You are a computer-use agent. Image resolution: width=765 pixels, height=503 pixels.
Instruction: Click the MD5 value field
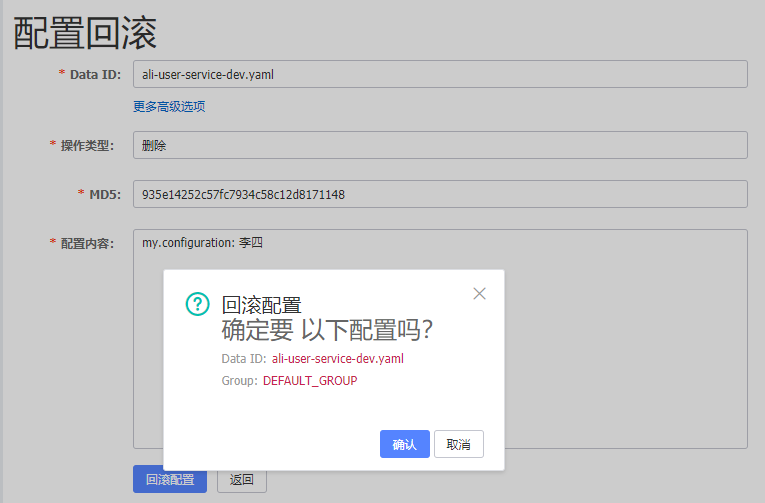click(440, 194)
